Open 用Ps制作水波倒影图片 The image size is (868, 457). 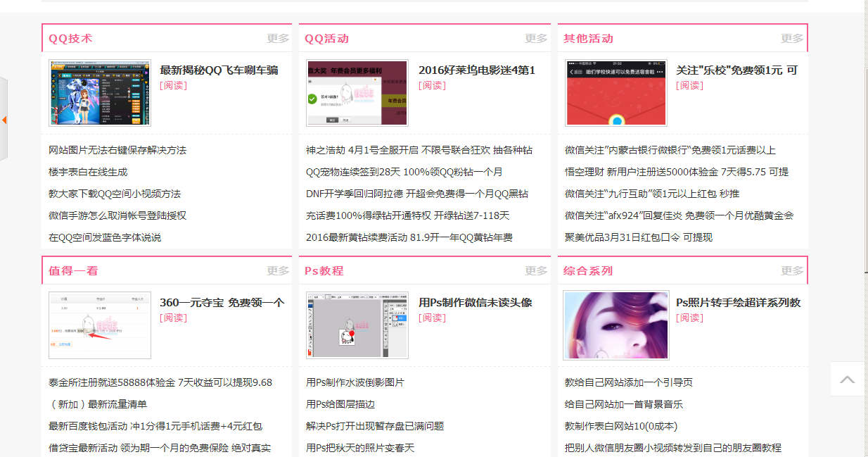(355, 382)
